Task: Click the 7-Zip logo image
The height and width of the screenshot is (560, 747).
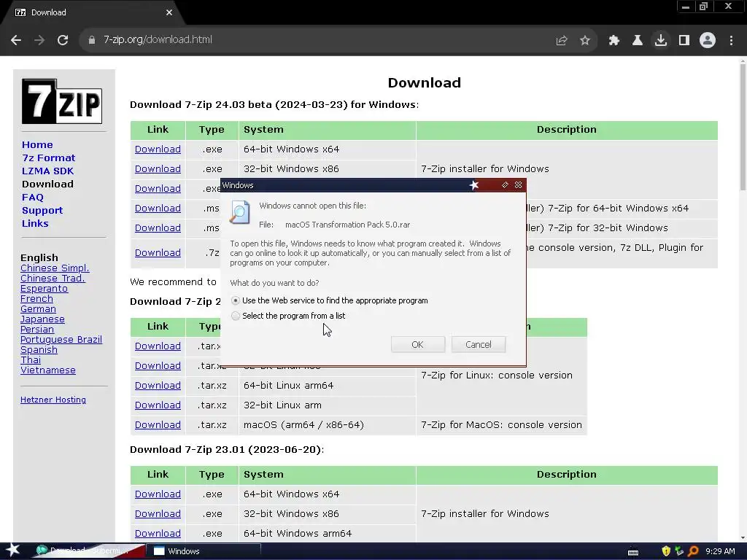Action: pos(62,101)
